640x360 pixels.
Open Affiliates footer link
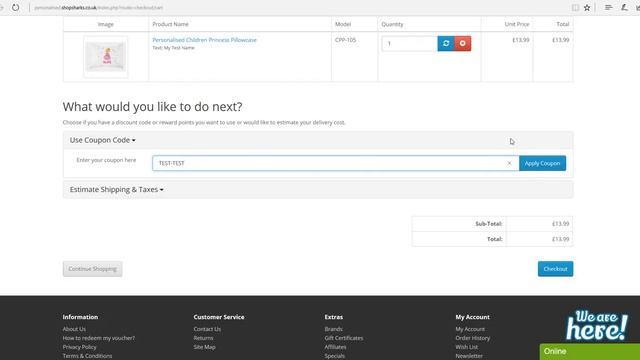coord(335,347)
